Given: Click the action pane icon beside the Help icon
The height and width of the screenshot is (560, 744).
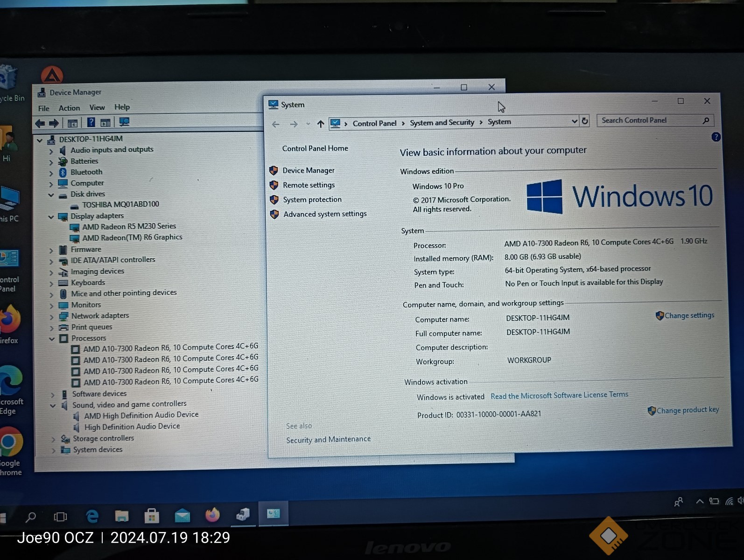Looking at the screenshot, I should click(106, 122).
